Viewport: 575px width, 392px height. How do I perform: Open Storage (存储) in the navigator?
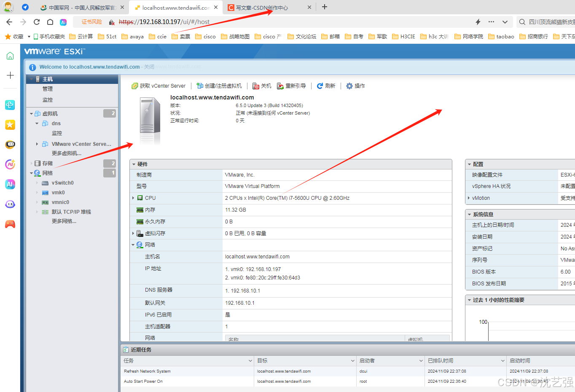coord(47,164)
